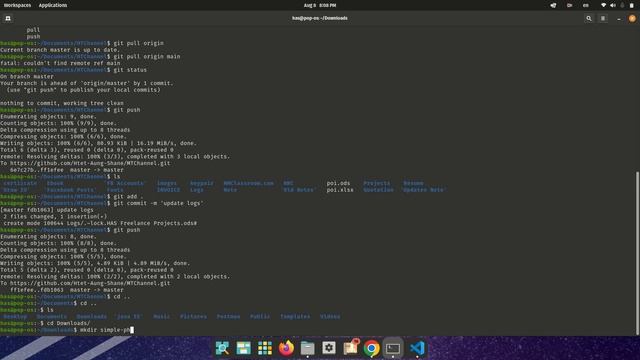640x360 pixels.
Task: Click the 'git status' command text
Action: point(130,70)
